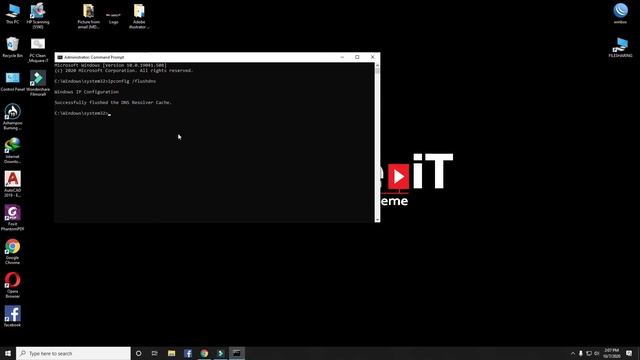Screen dimensions: 640x360
Task: Click Command Prompt taskbar button
Action: (237, 353)
